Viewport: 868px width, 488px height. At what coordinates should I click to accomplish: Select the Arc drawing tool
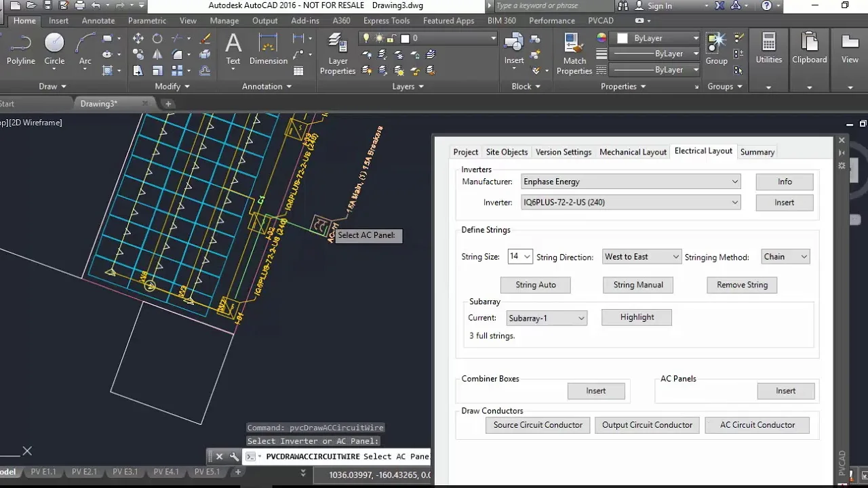[x=85, y=49]
